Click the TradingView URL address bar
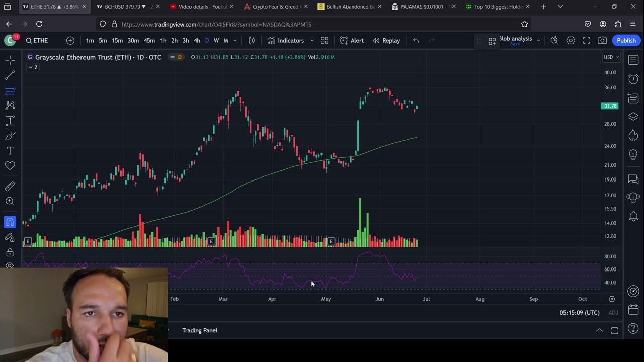This screenshot has width=644, height=362. pos(312,24)
